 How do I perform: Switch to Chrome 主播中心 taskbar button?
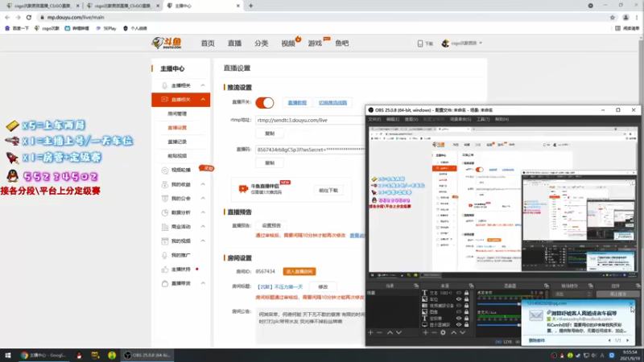pos(44,355)
